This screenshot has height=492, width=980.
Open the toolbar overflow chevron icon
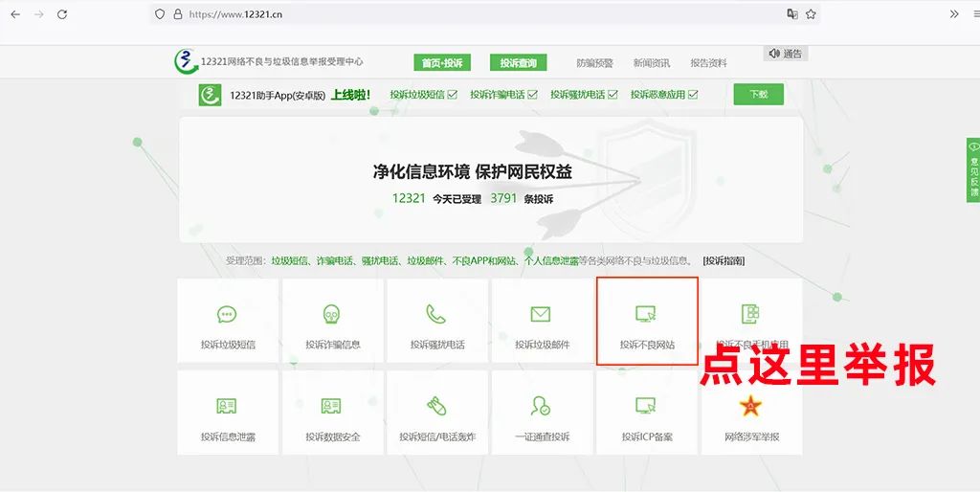coord(954,13)
